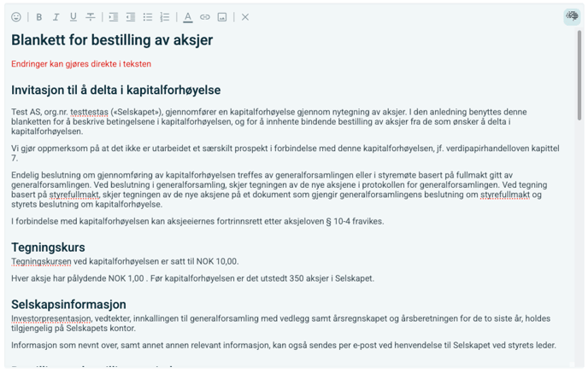Toggle bulleted list

(148, 17)
